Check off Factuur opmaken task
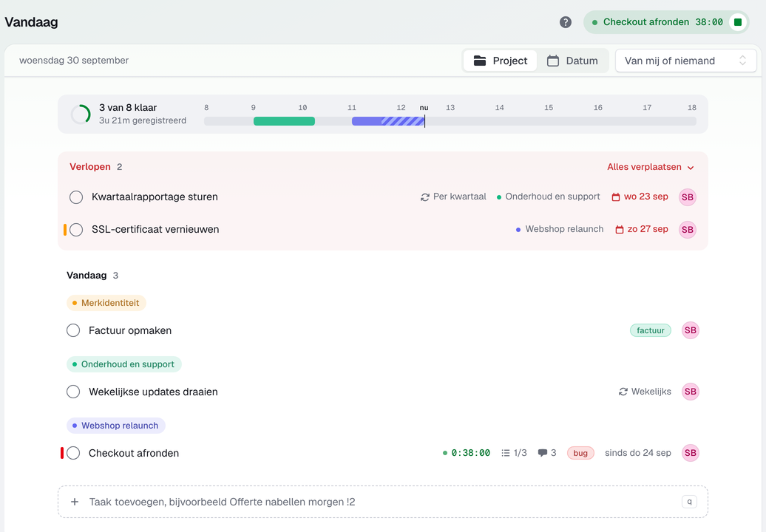This screenshot has width=766, height=532. tap(73, 330)
